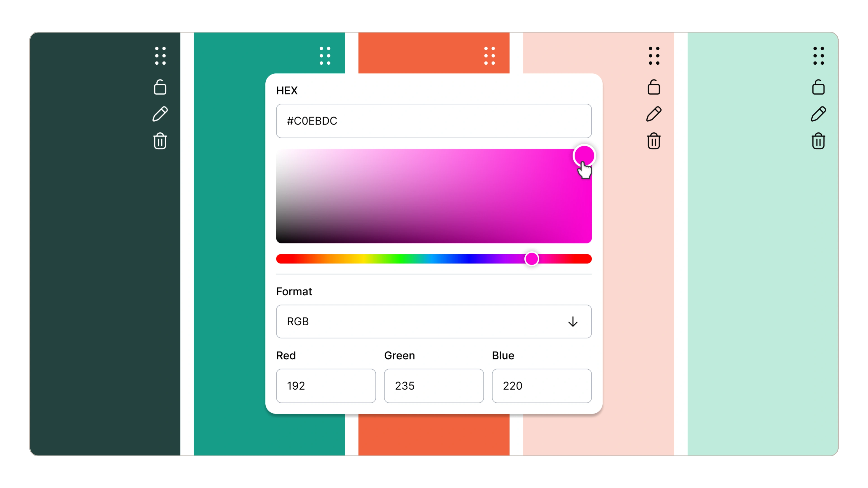Edit the pale pink column with pencil icon
The image size is (868, 488).
pyautogui.click(x=654, y=114)
